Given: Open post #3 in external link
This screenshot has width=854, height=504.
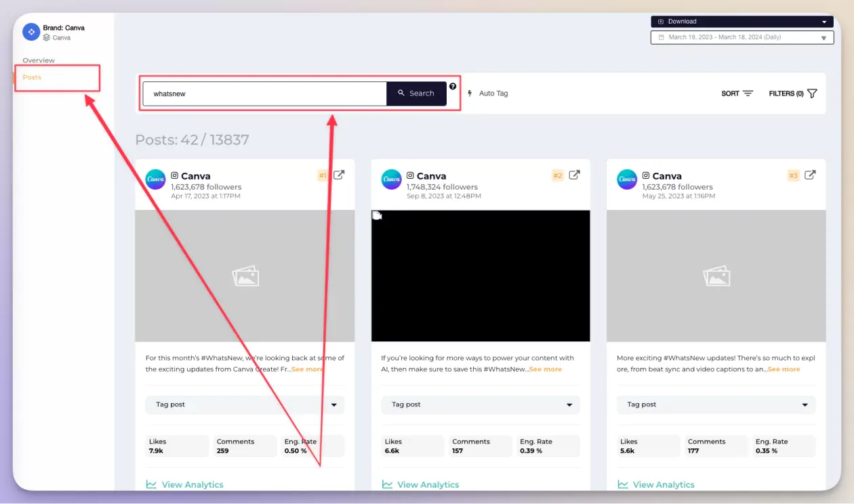Looking at the screenshot, I should [x=810, y=175].
